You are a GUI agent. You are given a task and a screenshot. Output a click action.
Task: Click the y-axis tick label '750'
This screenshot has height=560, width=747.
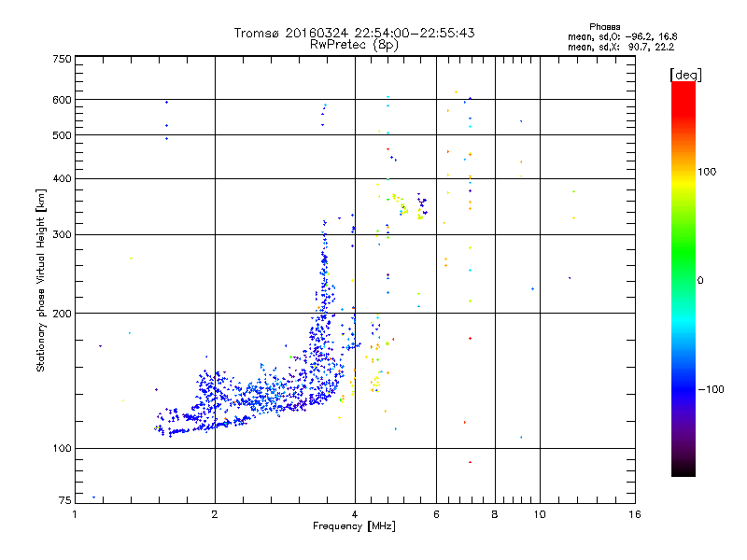coord(63,59)
